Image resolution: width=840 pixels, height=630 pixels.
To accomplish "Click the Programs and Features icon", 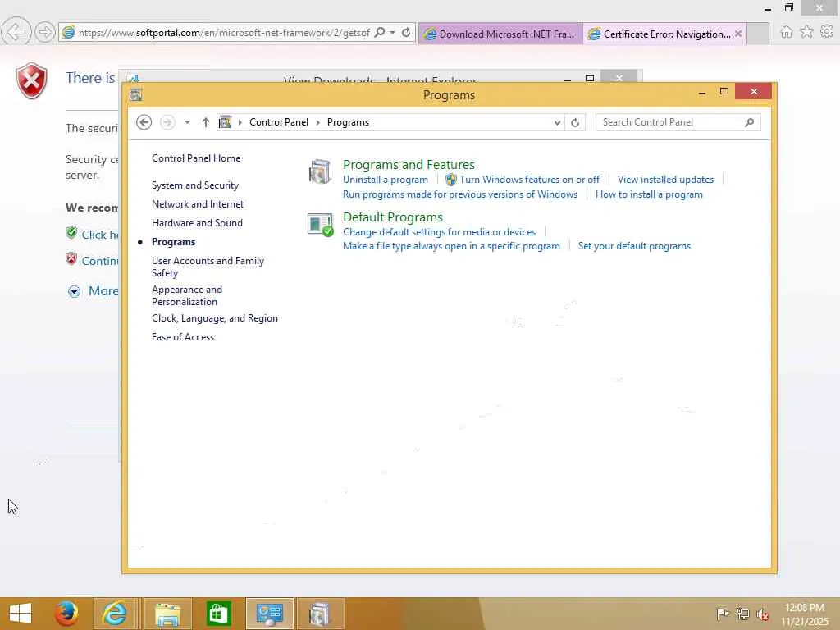I will [x=320, y=171].
